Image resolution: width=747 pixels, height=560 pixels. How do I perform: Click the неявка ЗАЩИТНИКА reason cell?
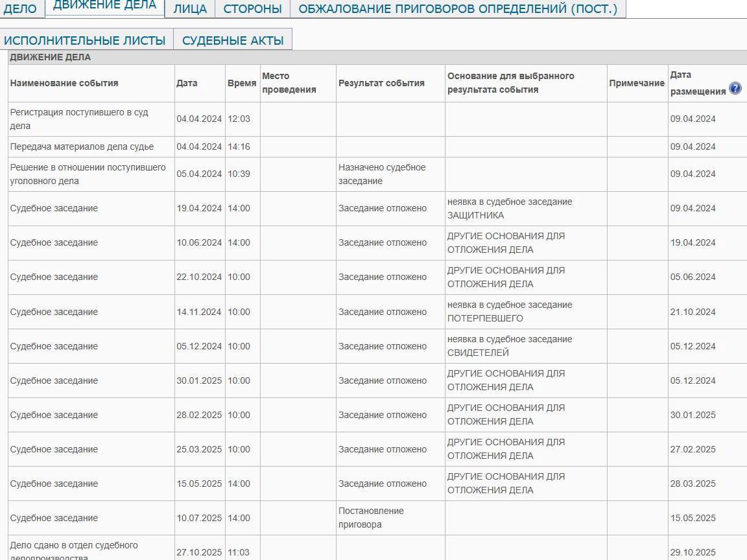(x=510, y=208)
